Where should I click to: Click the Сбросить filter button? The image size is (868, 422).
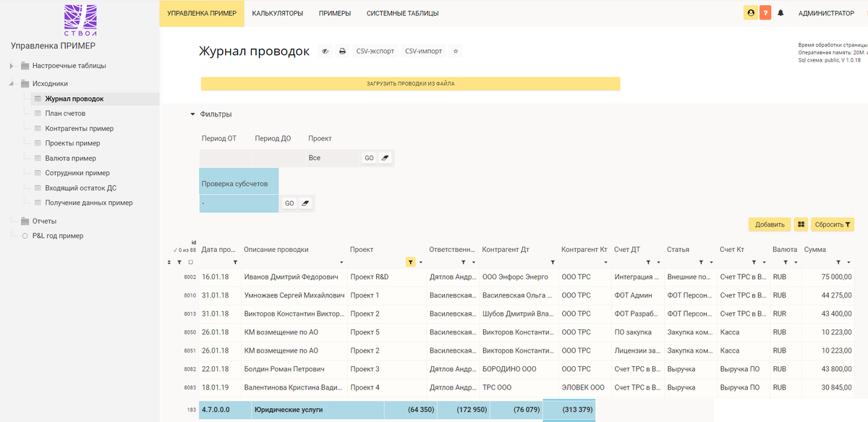(833, 224)
